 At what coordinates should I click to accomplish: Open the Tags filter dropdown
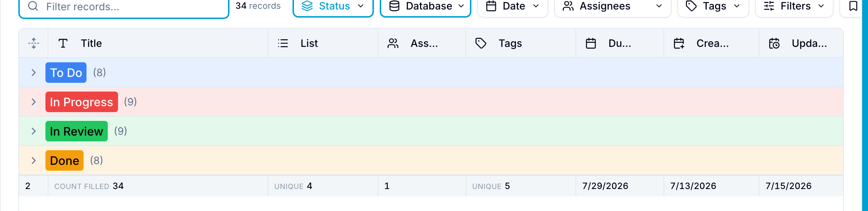pos(713,6)
